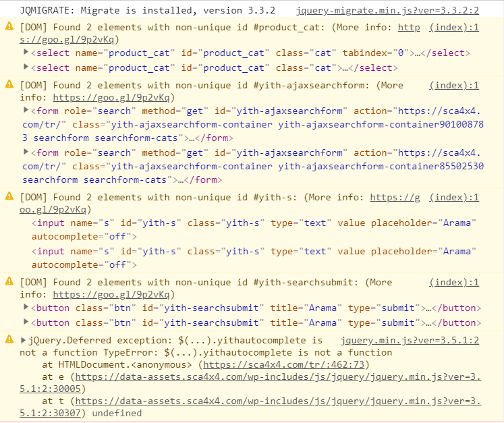Follow the goo.gl link in the #yith-ajaxsearchform warning

(111, 98)
